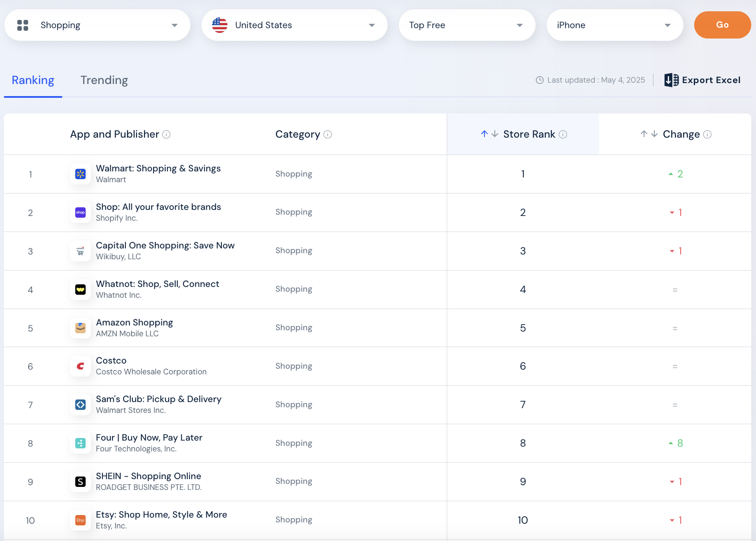This screenshot has height=541, width=756.
Task: Click the Export Excel download icon
Action: click(x=671, y=80)
